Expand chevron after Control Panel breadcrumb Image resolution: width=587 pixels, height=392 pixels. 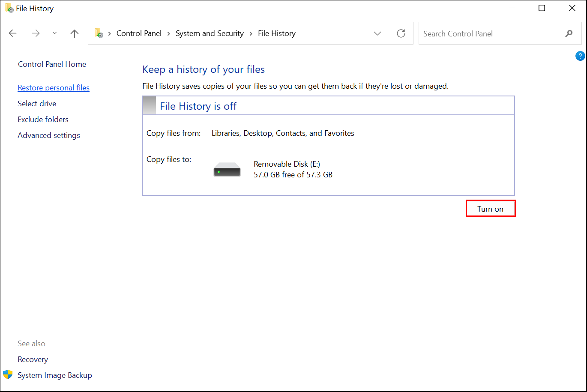(168, 33)
